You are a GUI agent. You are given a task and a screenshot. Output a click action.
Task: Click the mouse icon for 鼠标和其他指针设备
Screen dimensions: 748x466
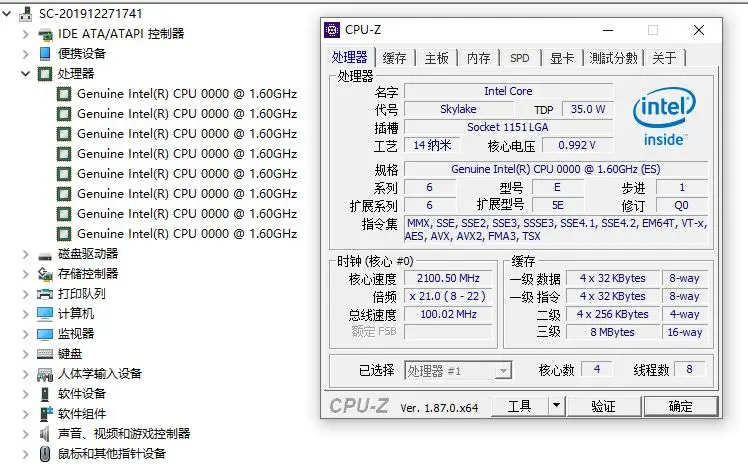45,454
